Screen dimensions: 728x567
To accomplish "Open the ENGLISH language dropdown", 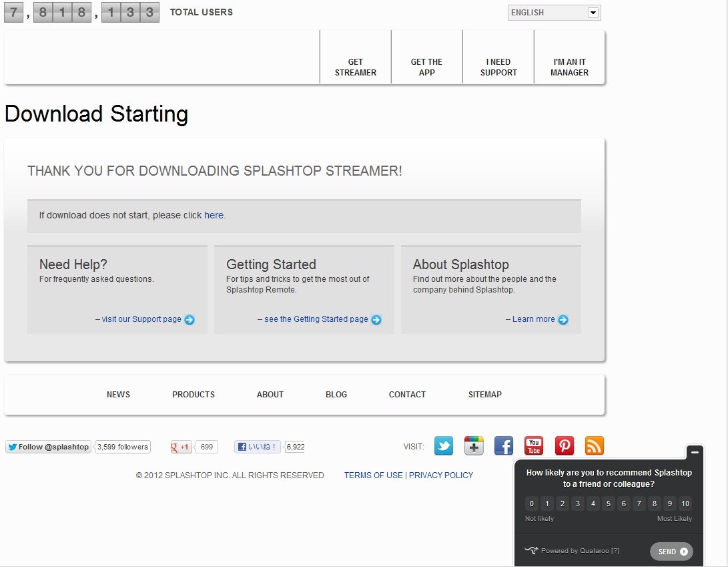I will click(x=555, y=13).
